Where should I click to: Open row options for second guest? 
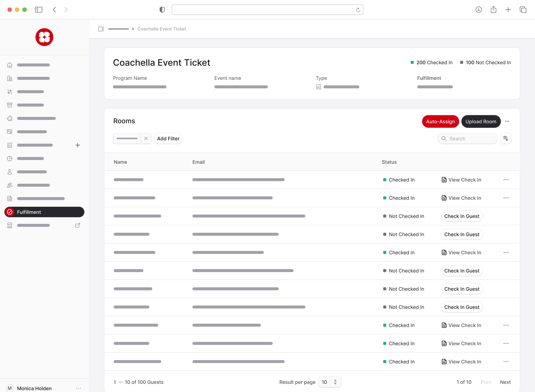point(506,198)
